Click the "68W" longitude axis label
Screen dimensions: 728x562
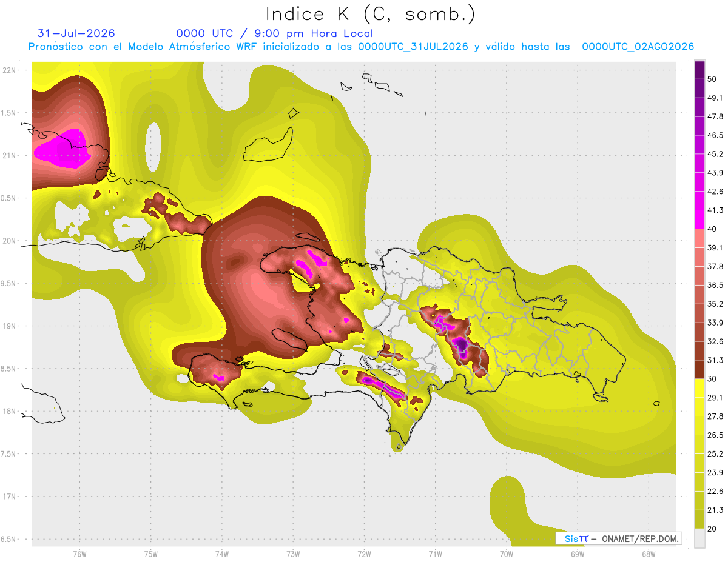point(648,554)
